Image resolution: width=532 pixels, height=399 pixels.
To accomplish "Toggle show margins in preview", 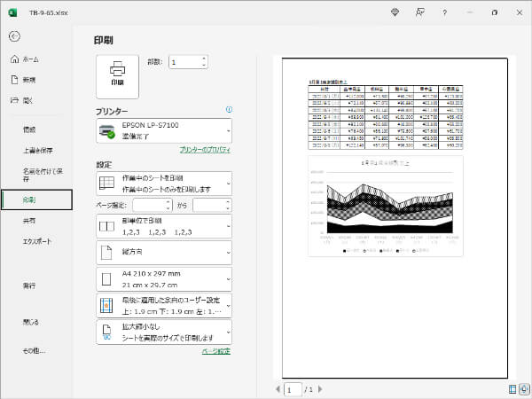I will tap(513, 388).
